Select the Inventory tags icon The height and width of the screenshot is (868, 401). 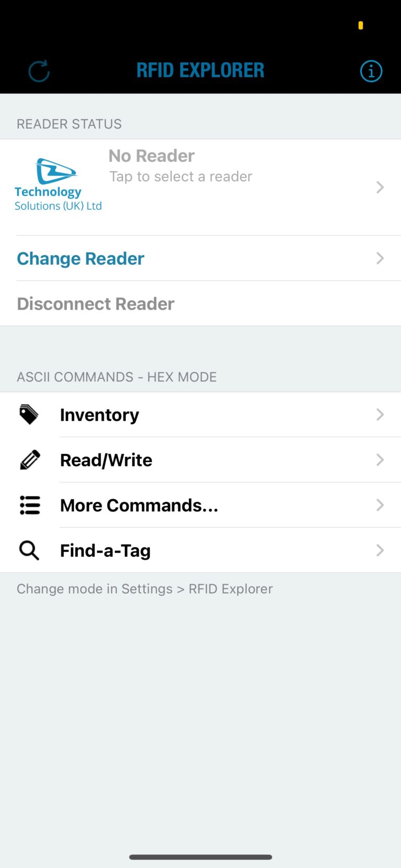coord(29,414)
